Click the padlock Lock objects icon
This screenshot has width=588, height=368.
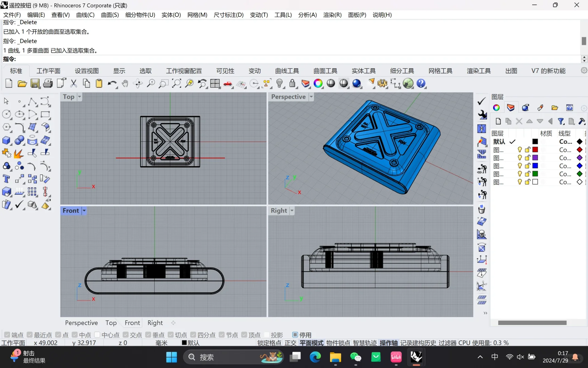292,83
